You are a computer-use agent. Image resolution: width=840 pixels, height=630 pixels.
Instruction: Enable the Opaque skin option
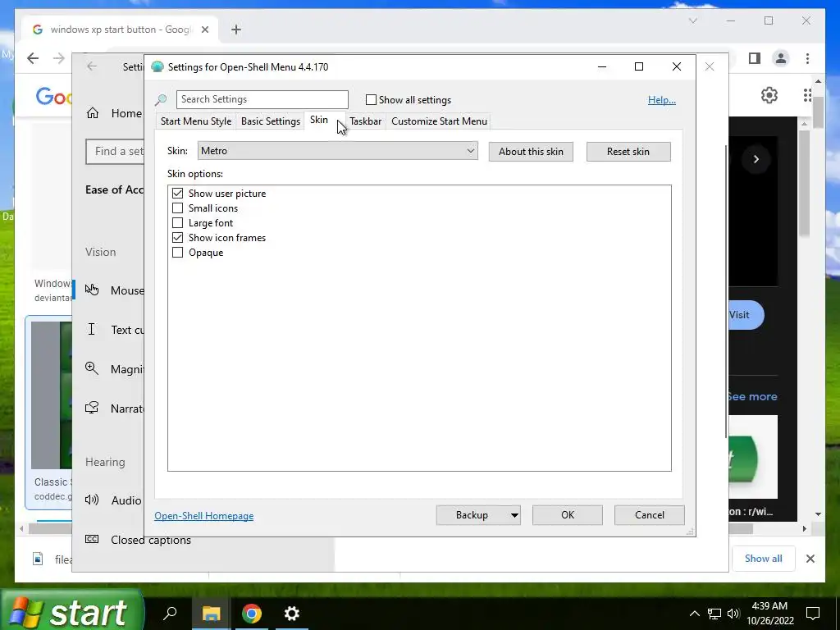(x=177, y=253)
